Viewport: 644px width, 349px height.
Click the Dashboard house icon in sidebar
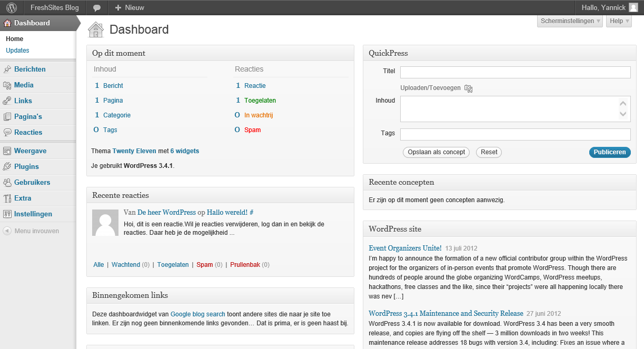tap(7, 23)
